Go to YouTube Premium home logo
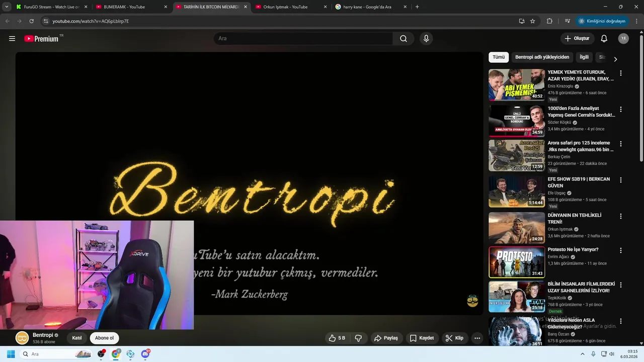 41,39
